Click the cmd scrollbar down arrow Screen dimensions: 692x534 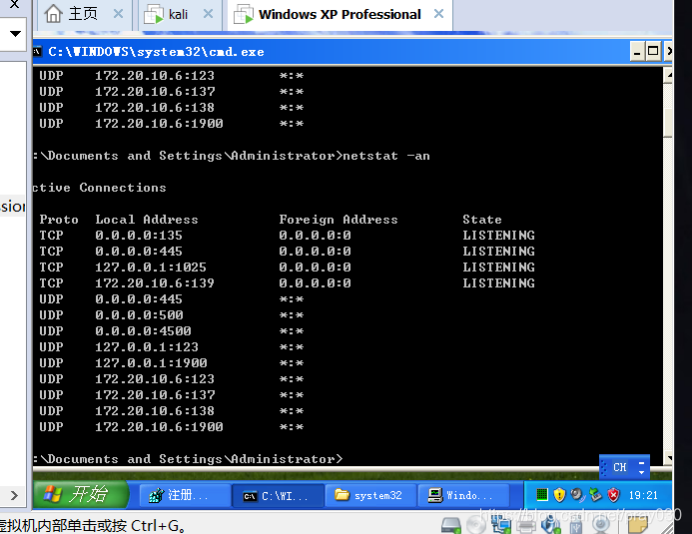(x=668, y=458)
